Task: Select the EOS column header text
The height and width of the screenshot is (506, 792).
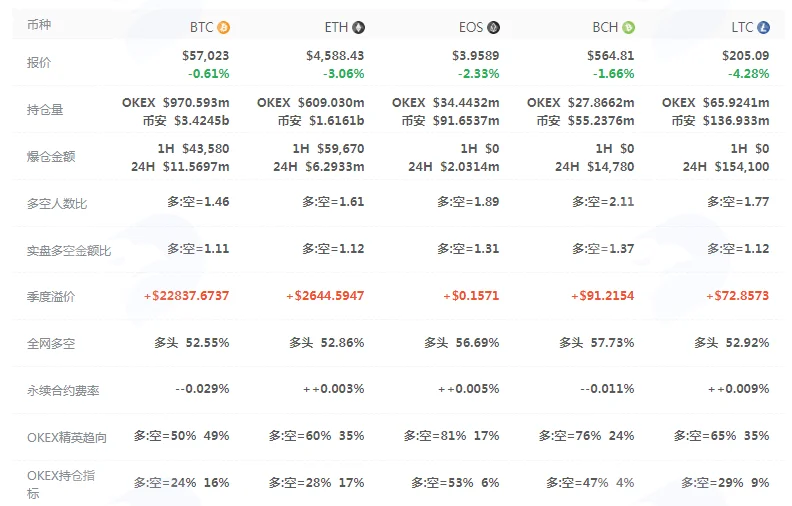Action: [x=471, y=27]
